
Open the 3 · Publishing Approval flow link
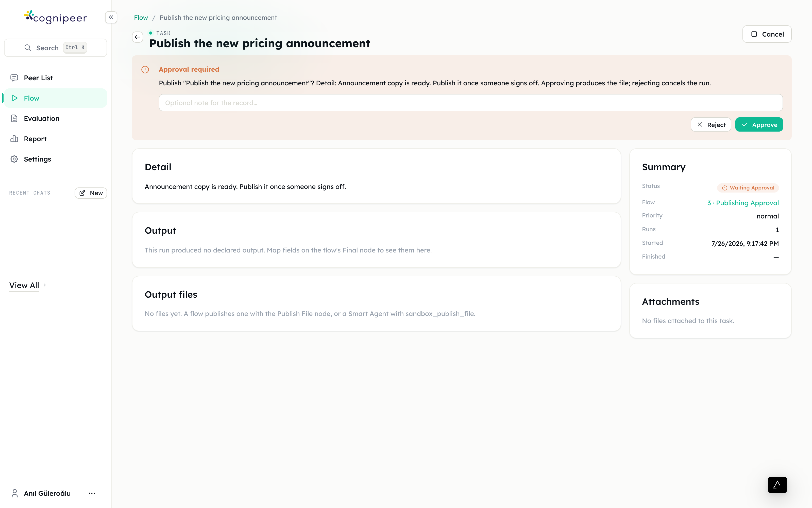tap(743, 203)
